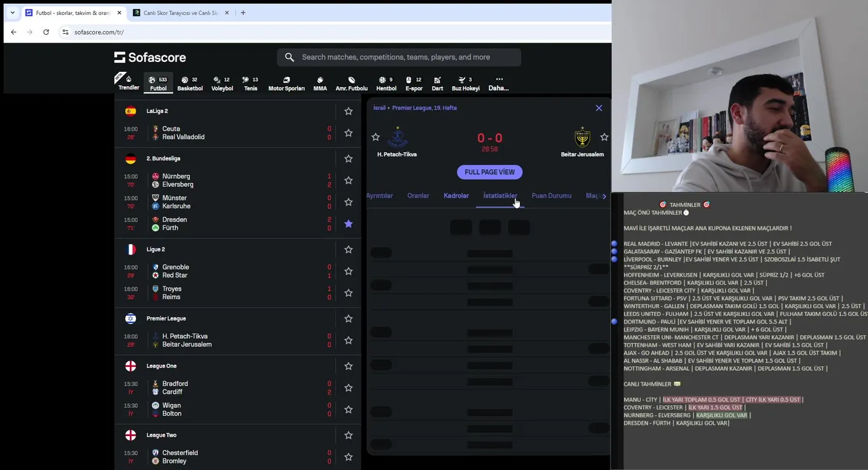Open the Motor Sporları category
The height and width of the screenshot is (470, 868).
(x=286, y=83)
